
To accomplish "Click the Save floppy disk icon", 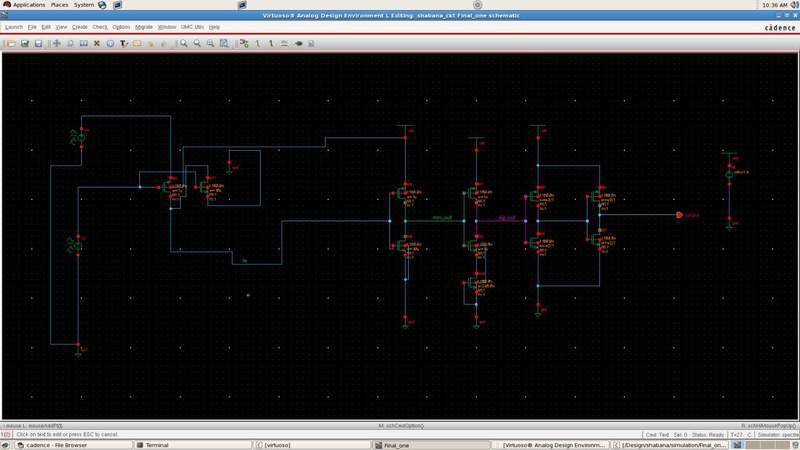I will point(38,44).
